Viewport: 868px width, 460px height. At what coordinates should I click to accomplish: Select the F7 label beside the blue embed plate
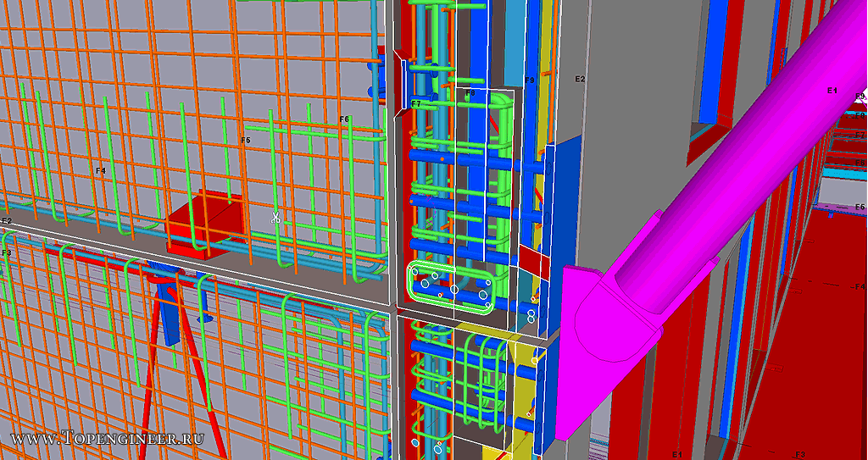point(416,103)
